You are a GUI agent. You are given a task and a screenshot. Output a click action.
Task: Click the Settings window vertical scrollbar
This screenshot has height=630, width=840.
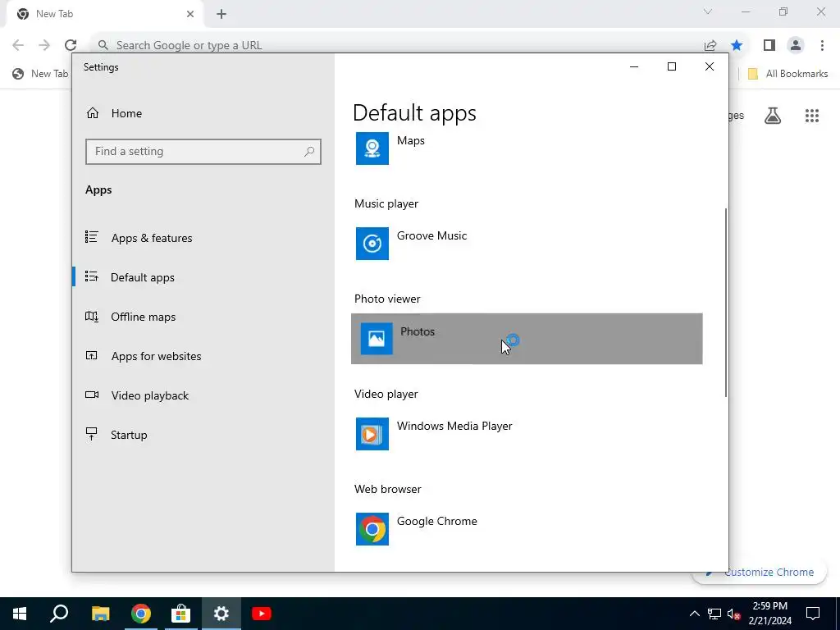pos(726,303)
